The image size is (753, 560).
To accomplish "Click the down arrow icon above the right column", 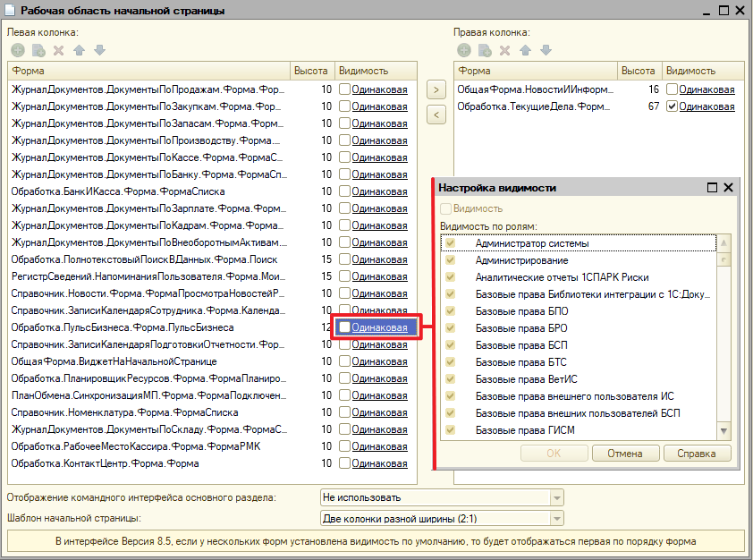I will [546, 50].
